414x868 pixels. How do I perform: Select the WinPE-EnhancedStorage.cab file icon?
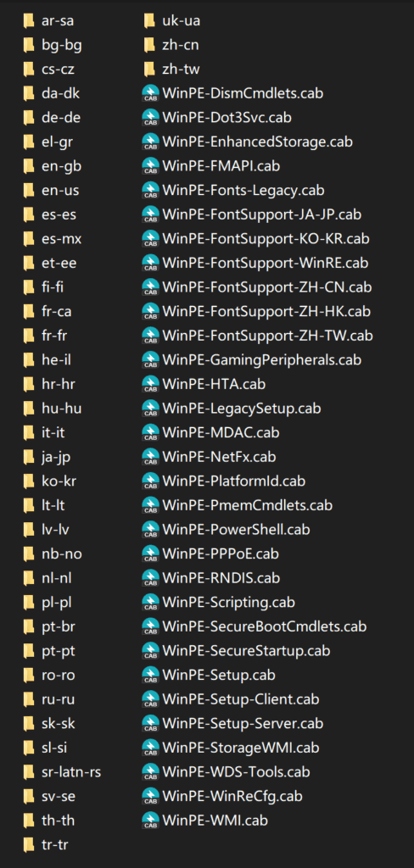(x=150, y=142)
